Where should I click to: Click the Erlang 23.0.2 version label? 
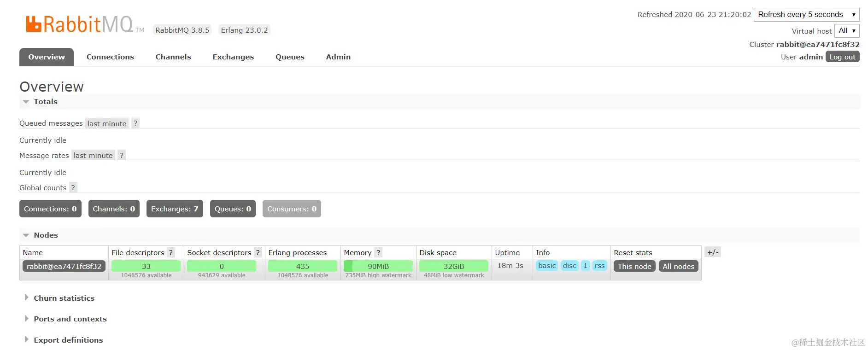point(244,30)
